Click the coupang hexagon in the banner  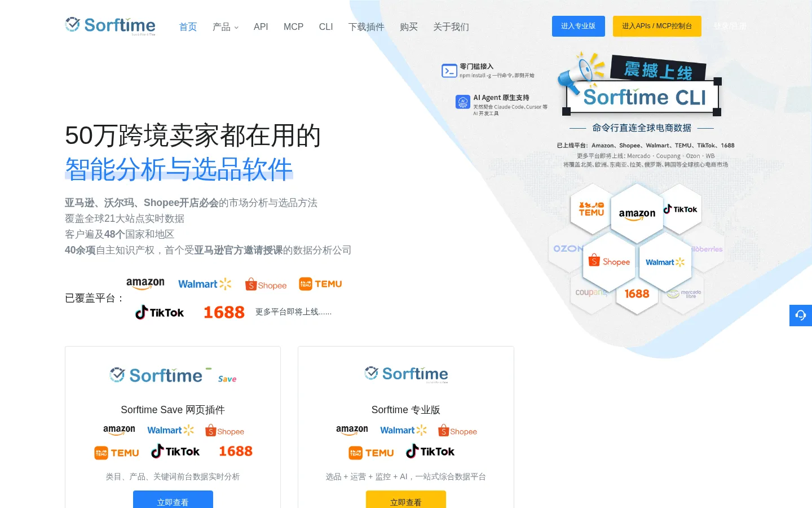590,292
